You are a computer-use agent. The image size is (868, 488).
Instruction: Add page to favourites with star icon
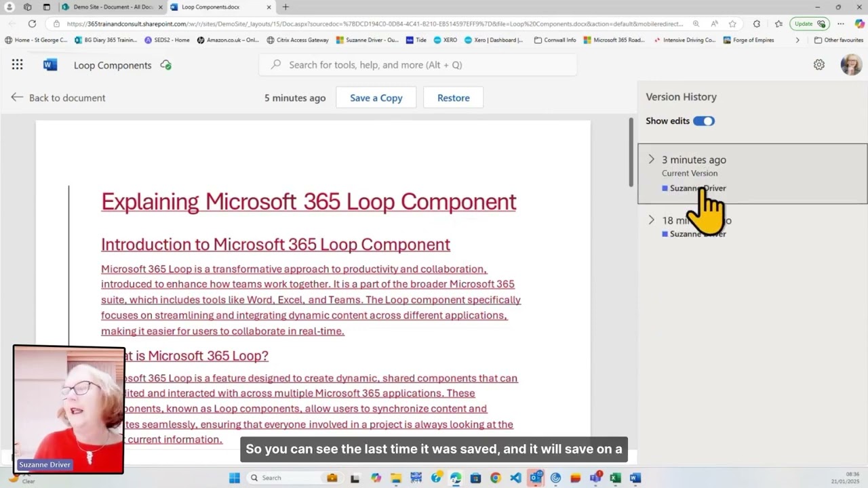coord(732,24)
